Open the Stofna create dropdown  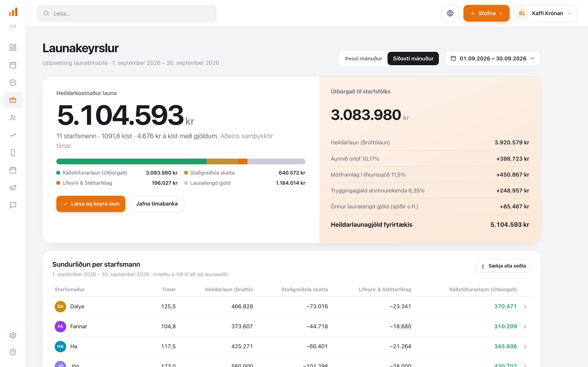pyautogui.click(x=486, y=13)
